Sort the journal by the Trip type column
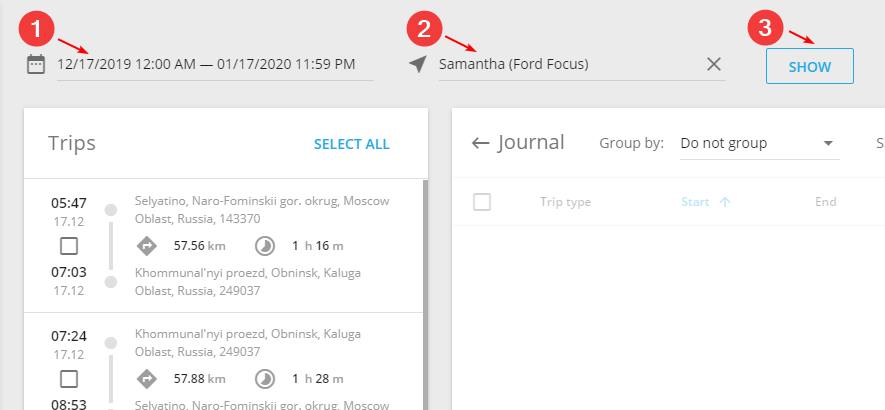The width and height of the screenshot is (885, 410). pos(565,202)
